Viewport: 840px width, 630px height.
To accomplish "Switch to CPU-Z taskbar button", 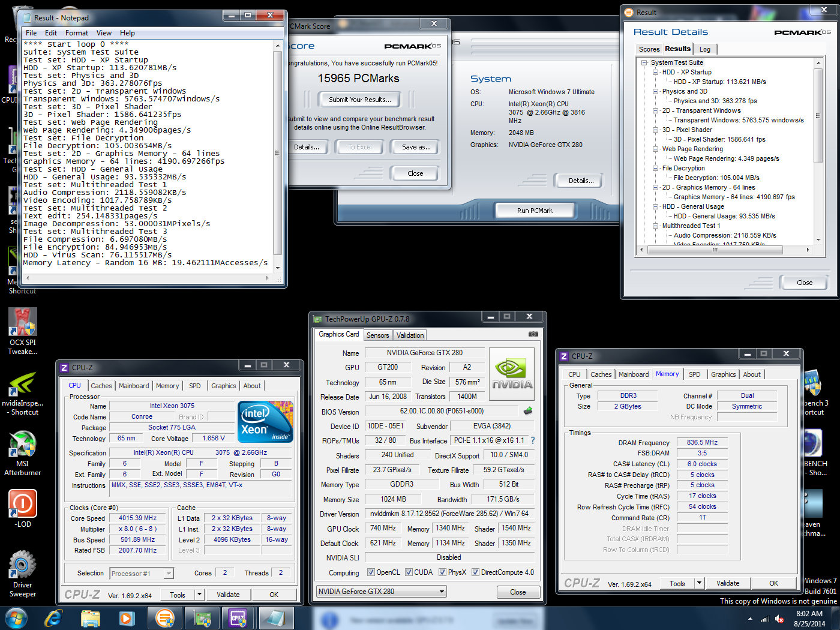I will 238,618.
